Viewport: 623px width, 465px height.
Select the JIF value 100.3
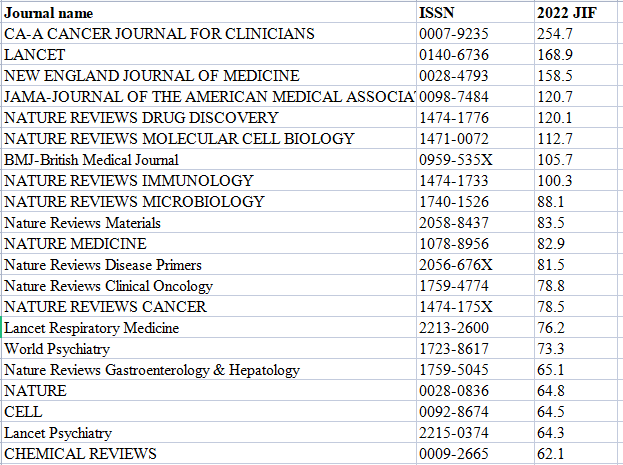(578, 181)
